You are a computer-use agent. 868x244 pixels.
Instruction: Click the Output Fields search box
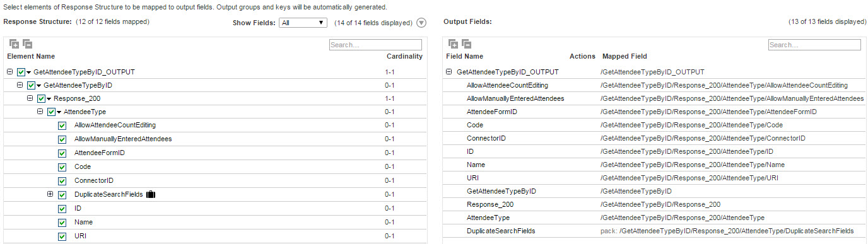814,45
